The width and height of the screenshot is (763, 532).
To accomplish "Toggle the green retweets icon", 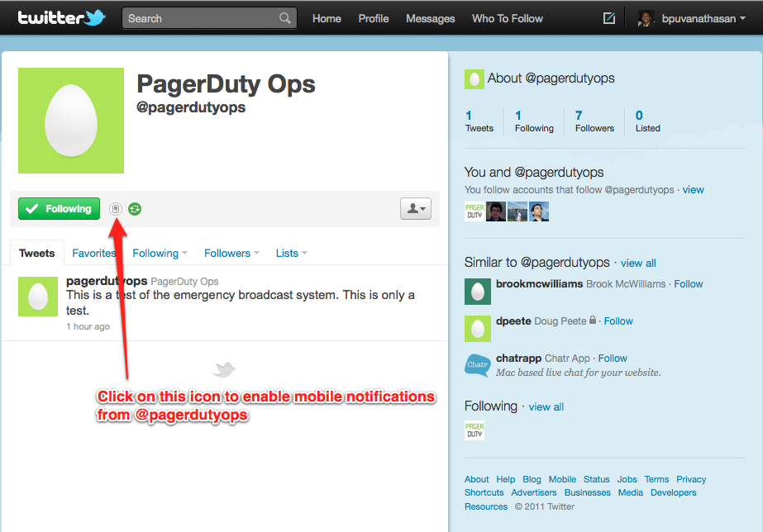I will 135,209.
